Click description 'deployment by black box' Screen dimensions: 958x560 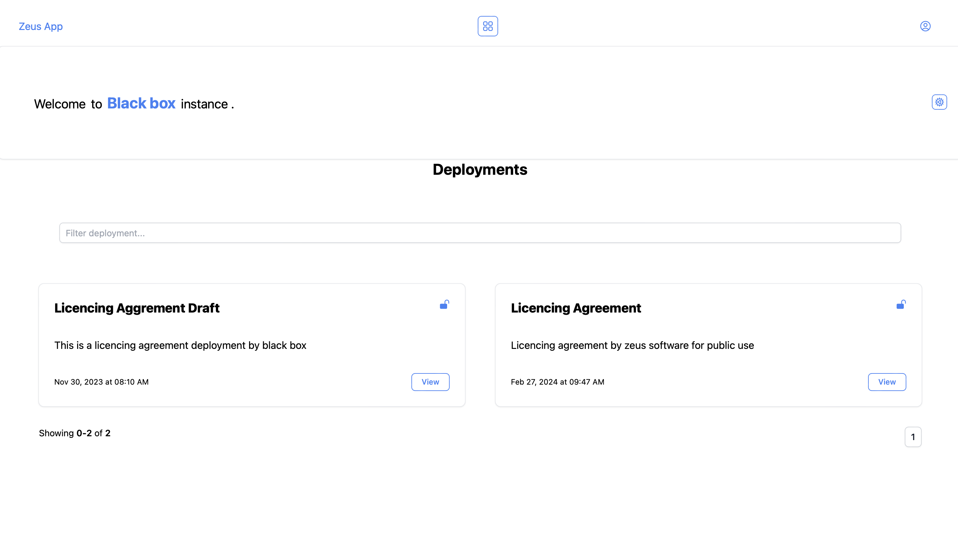point(249,345)
